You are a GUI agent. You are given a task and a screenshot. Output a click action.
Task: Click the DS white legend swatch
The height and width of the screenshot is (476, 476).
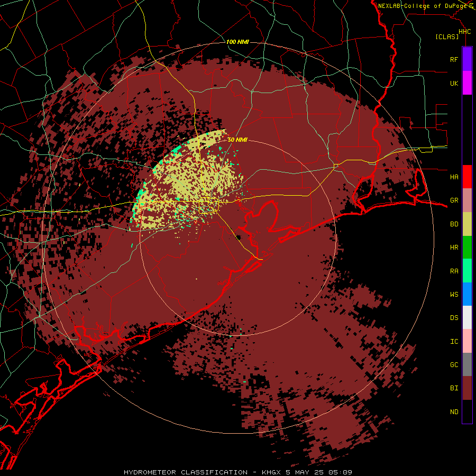(x=467, y=317)
